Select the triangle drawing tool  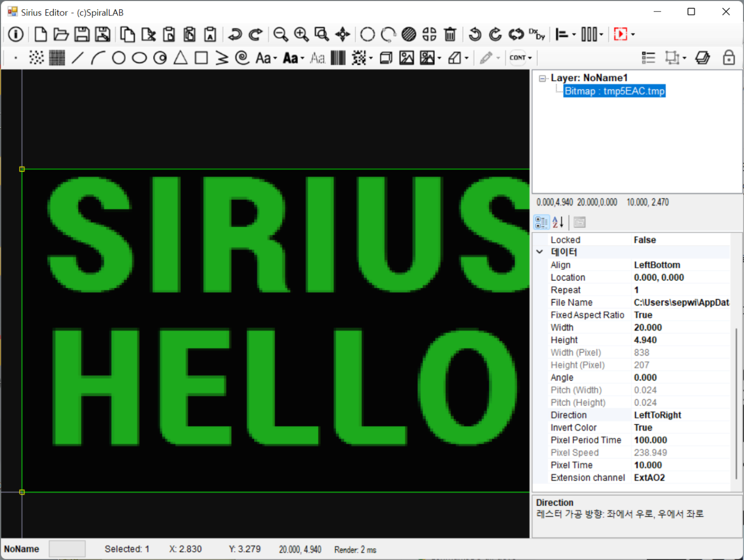[181, 58]
